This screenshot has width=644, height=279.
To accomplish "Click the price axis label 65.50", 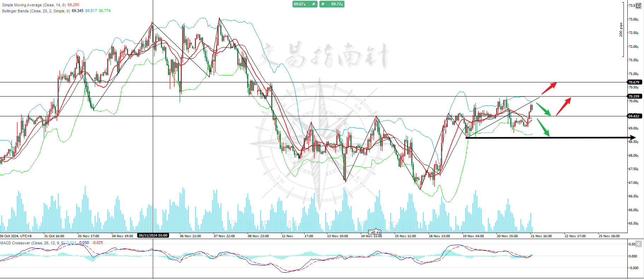I will point(633,223).
